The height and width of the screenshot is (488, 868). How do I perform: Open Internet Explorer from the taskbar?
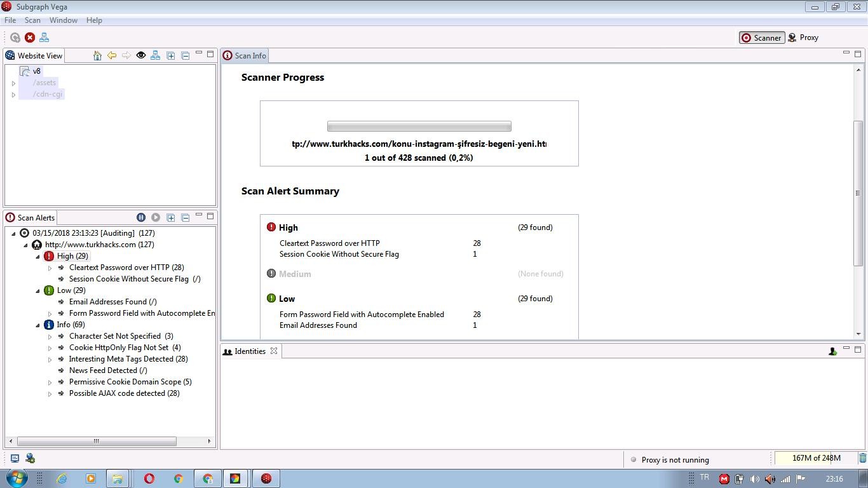(62, 478)
